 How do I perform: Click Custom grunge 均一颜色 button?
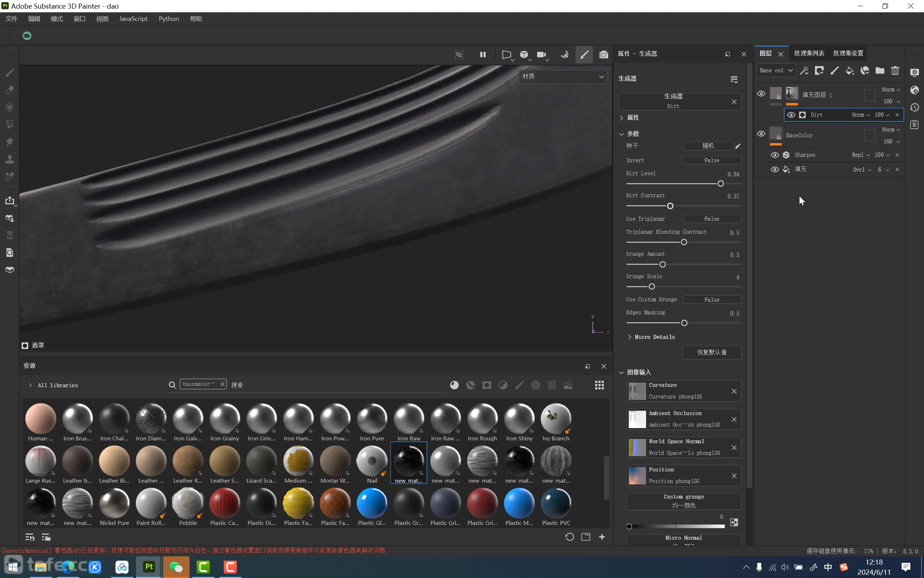pos(684,501)
